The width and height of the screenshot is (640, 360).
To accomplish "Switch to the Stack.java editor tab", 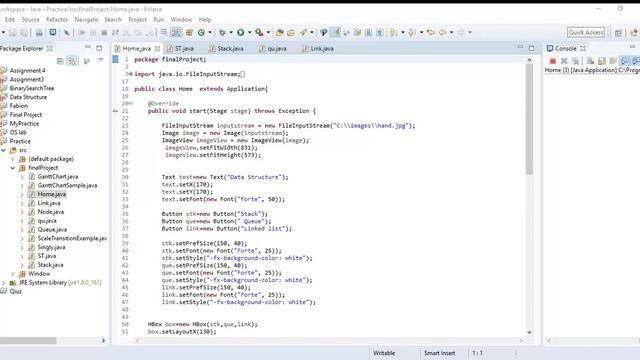I will pos(227,49).
